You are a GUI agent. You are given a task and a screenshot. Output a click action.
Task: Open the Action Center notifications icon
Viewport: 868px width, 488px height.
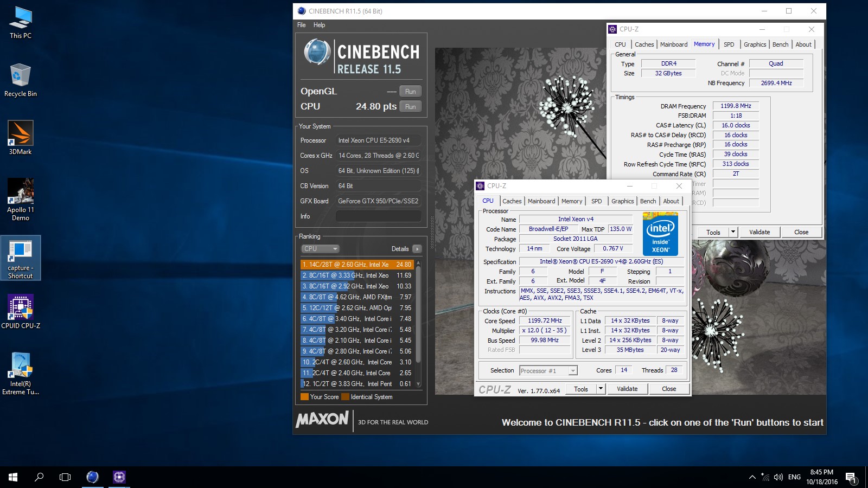click(851, 477)
